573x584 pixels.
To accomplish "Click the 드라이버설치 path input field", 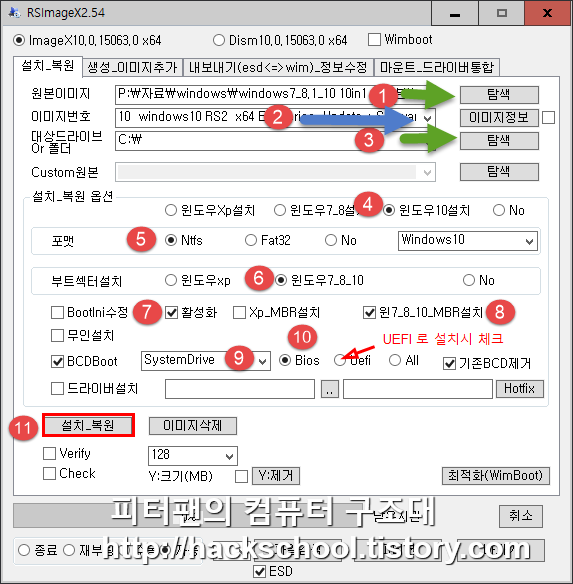I will click(240, 389).
